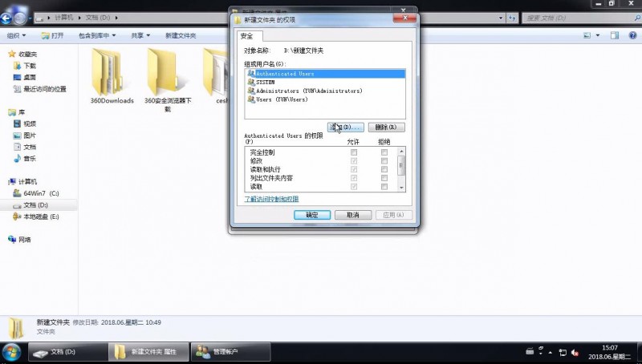This screenshot has height=364, width=642.
Task: Toggle 读取 deny checkbox
Action: (x=384, y=187)
